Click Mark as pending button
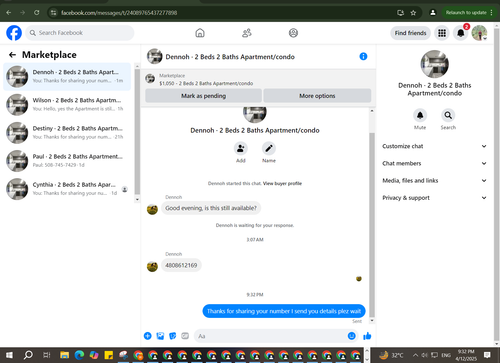Screen dimensions: 500x363 coord(203,96)
